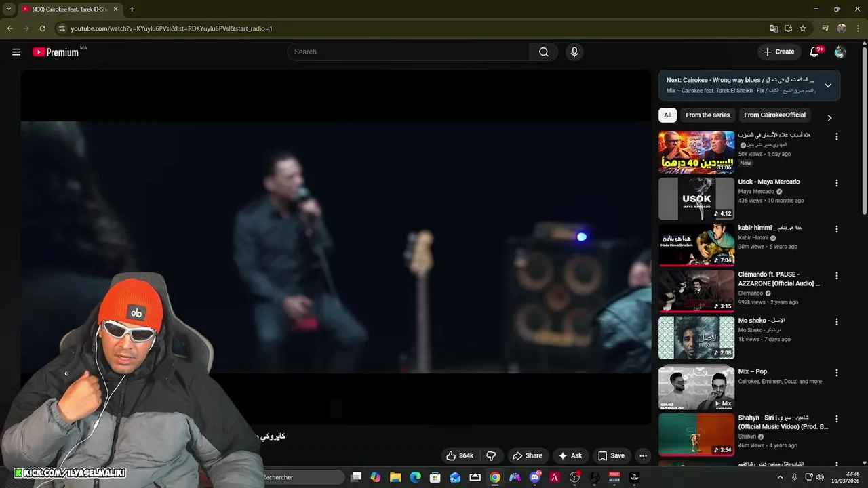Open Chrome's three-dot menu
This screenshot has width=868, height=488.
[x=856, y=28]
